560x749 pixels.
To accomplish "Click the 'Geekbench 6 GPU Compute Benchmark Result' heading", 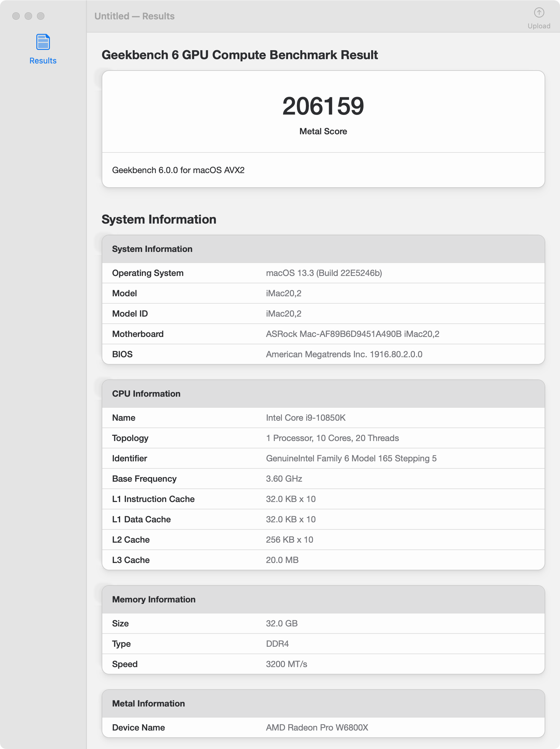I will 240,55.
